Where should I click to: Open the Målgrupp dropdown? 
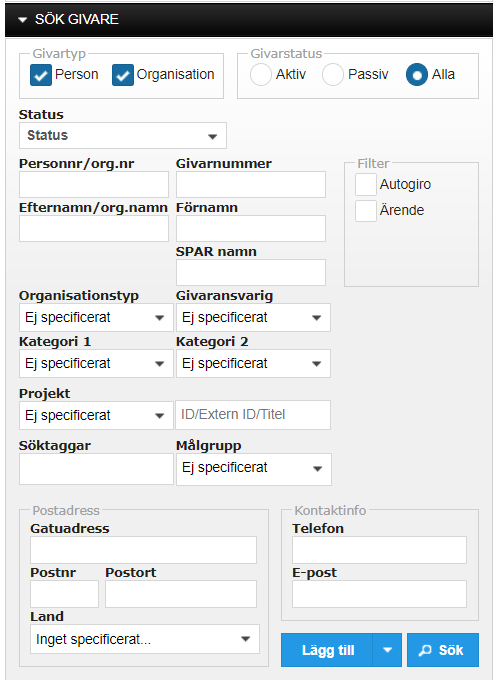pos(254,469)
